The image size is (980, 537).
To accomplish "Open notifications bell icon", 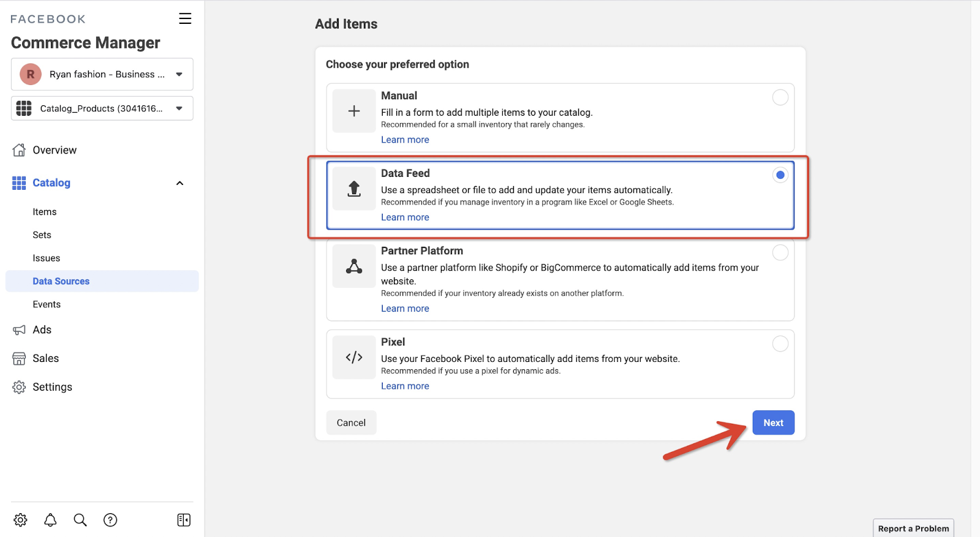I will pyautogui.click(x=50, y=520).
